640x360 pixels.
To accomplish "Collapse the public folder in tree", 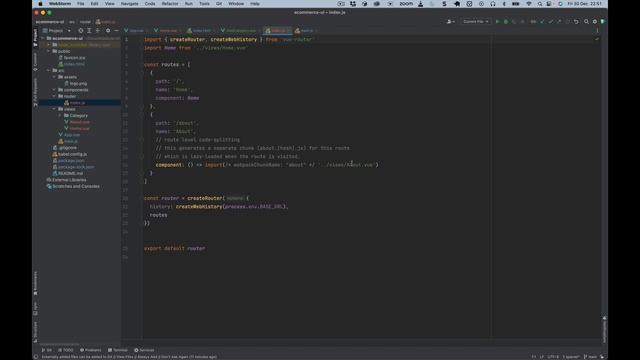I will coord(49,51).
